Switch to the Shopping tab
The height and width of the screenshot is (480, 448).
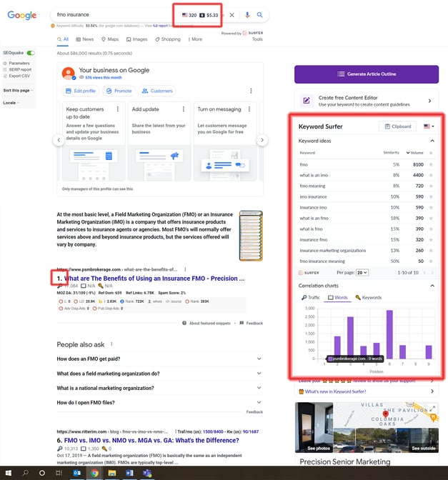click(x=167, y=39)
